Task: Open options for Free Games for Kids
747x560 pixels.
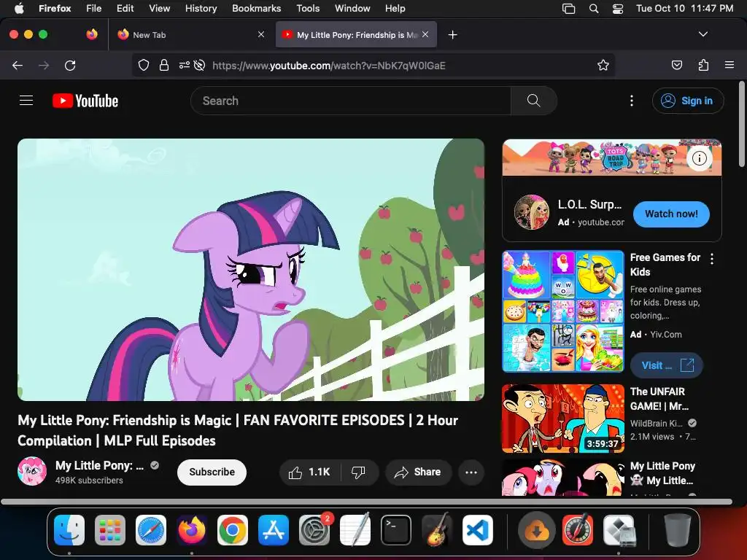Action: coord(712,259)
